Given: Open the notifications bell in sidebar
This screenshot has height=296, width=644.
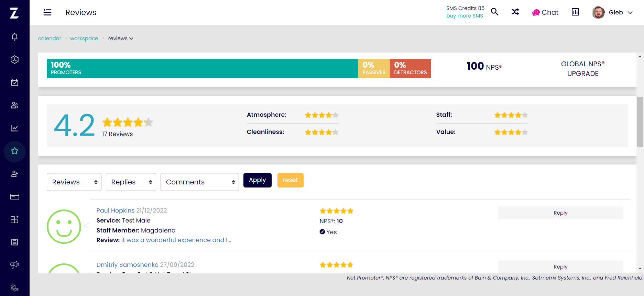Looking at the screenshot, I should click(14, 37).
